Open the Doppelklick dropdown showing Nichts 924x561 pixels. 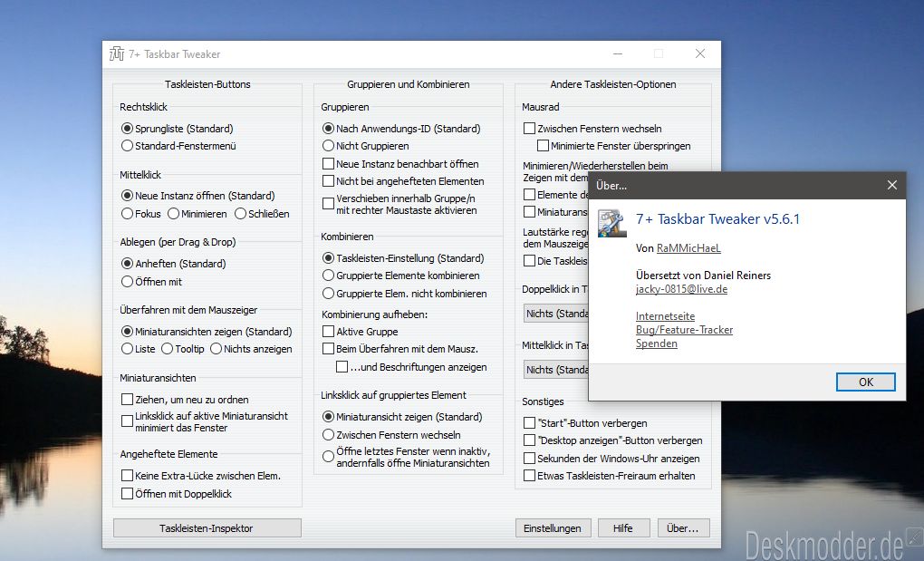(x=555, y=314)
